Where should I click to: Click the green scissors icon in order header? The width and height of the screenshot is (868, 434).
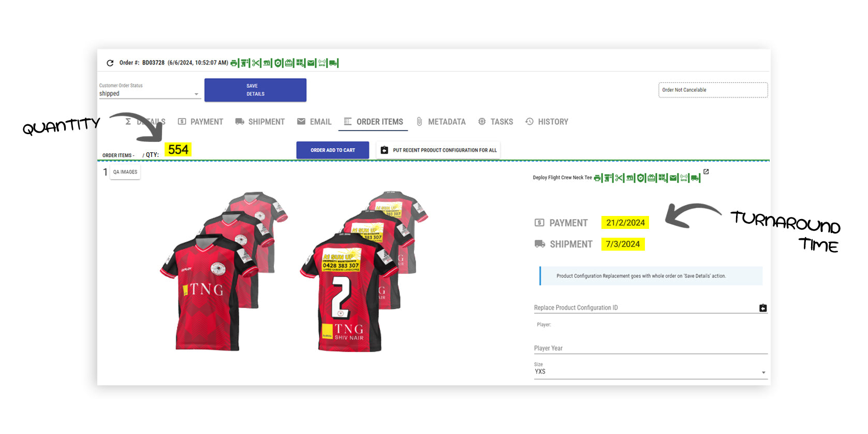coord(256,63)
